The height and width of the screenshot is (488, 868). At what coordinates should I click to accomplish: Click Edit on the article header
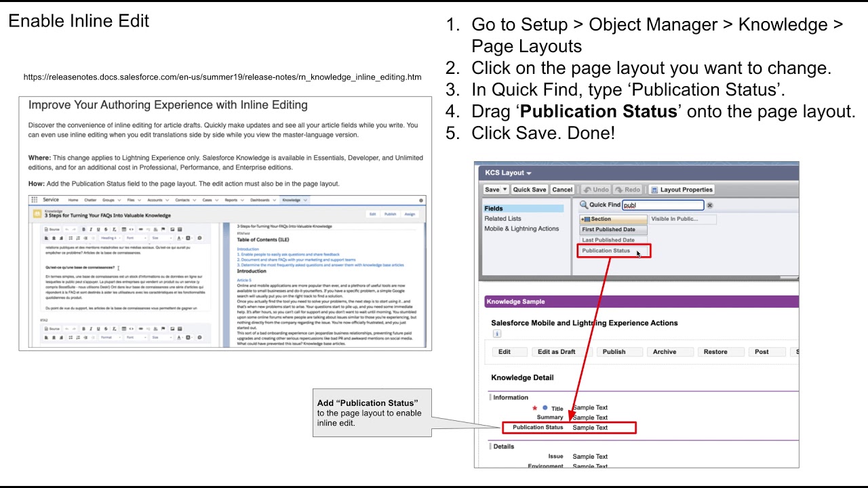click(x=372, y=214)
